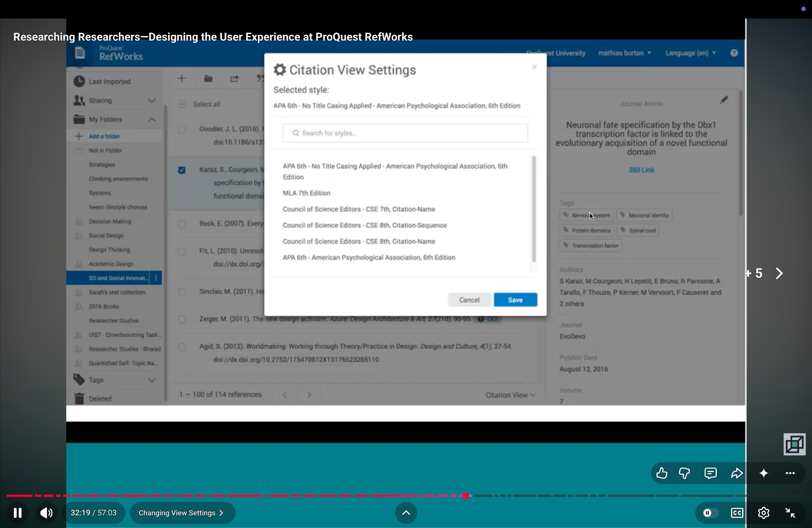Image resolution: width=812 pixels, height=528 pixels.
Task: Click the Spinal cord tag
Action: click(x=638, y=230)
